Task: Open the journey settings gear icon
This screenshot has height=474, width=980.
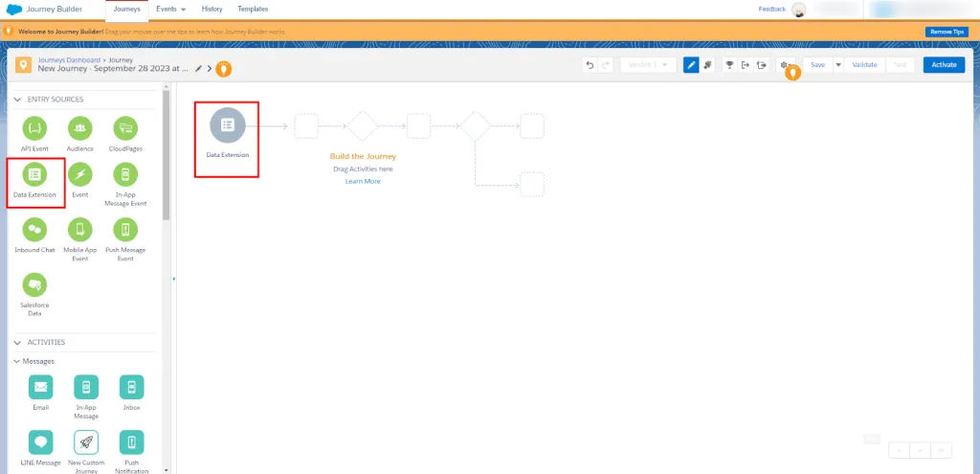Action: pos(785,65)
